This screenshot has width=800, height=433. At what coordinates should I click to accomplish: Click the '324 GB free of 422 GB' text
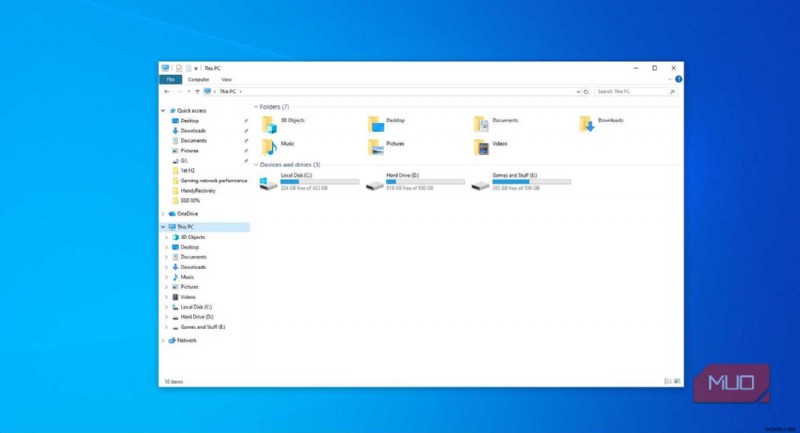pos(304,188)
